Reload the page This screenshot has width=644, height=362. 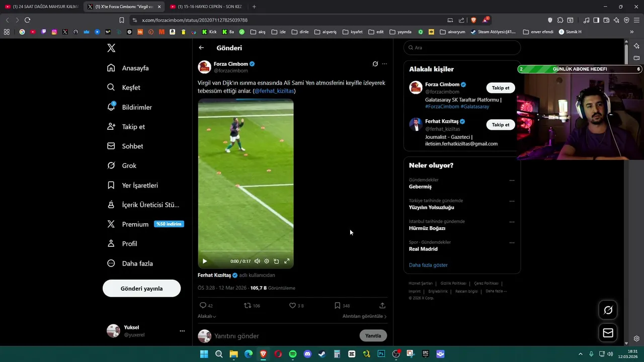coord(27,20)
